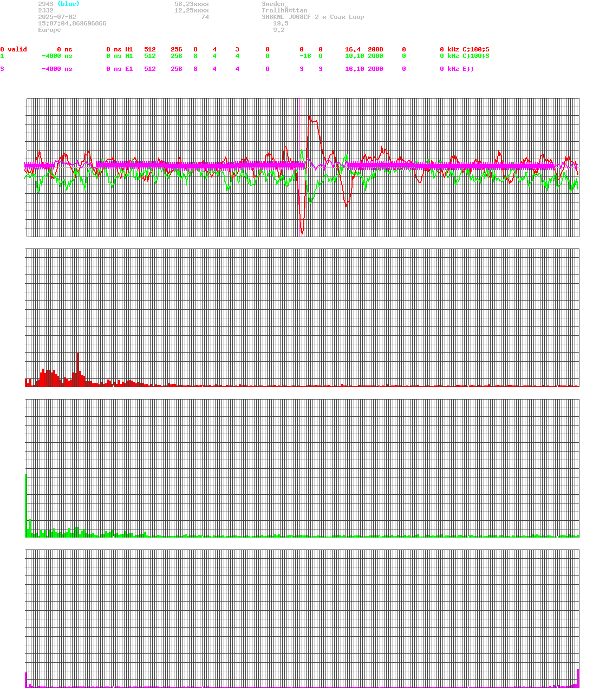Click "0 ns E1" in the magenta row

(120, 69)
